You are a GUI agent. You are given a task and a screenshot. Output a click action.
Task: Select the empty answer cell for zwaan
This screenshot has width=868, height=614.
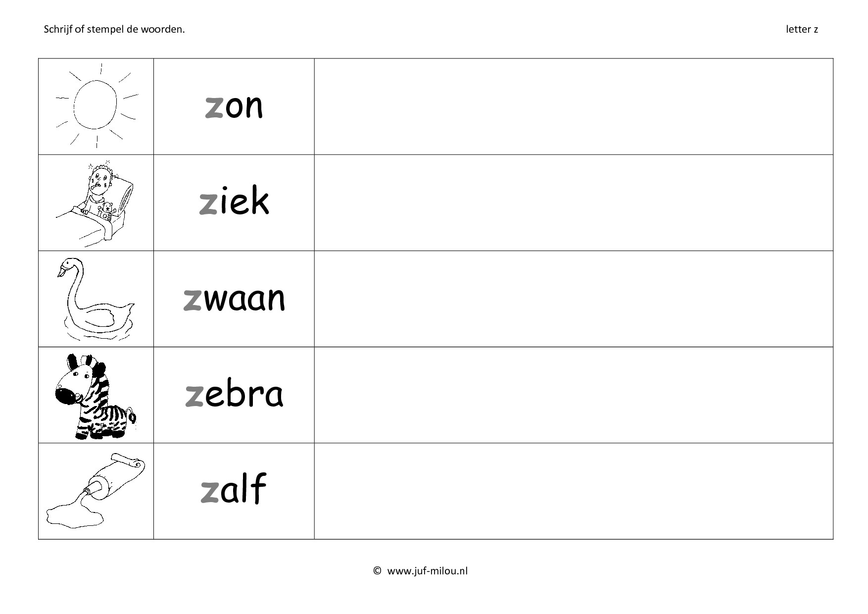coord(574,299)
